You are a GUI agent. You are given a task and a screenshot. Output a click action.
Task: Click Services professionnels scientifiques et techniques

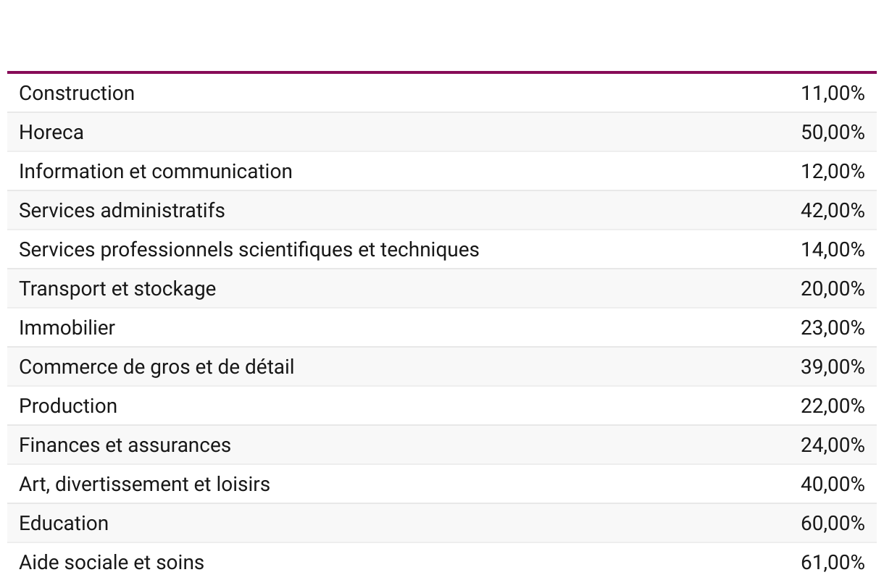[249, 250]
